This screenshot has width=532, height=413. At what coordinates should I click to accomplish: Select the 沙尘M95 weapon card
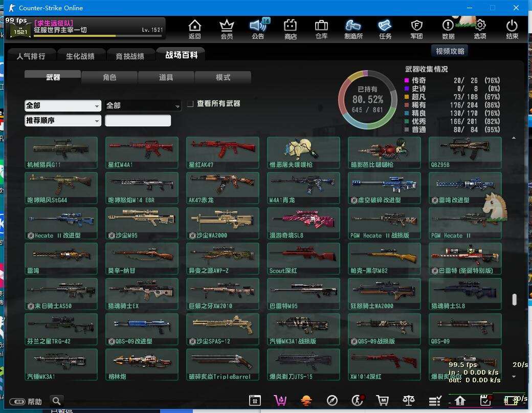coord(142,223)
